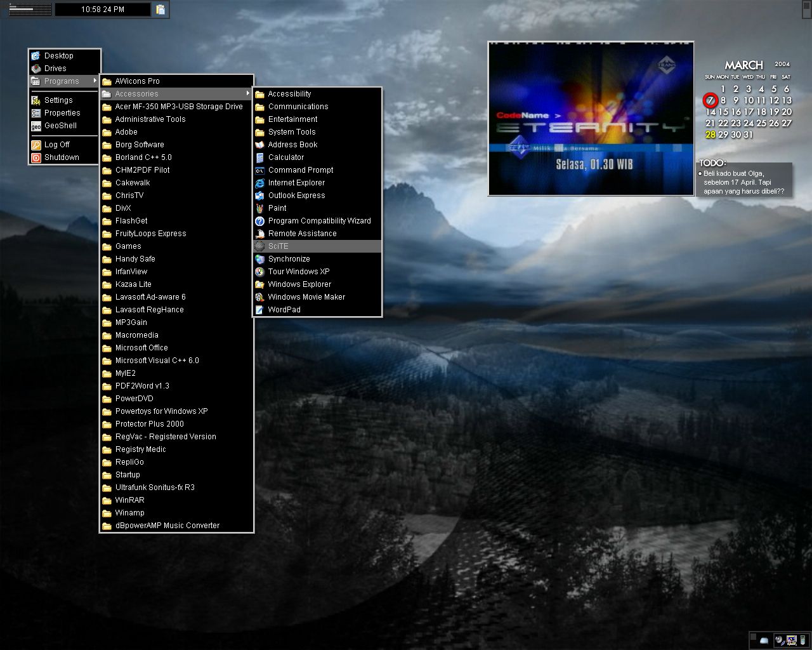
Task: Open dBpowerAMP Music Converter folder
Action: pos(177,526)
